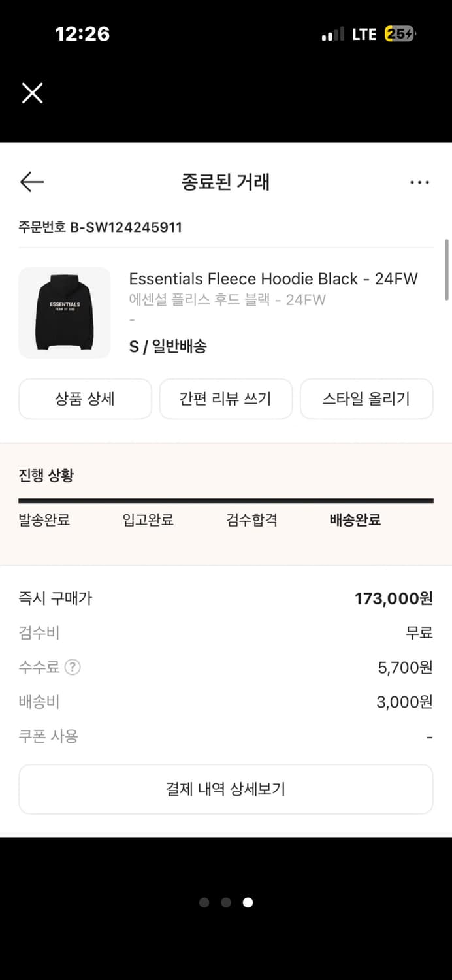Tap 간편 리뷰 쓰기 to write review
The image size is (452, 980).
pos(225,399)
